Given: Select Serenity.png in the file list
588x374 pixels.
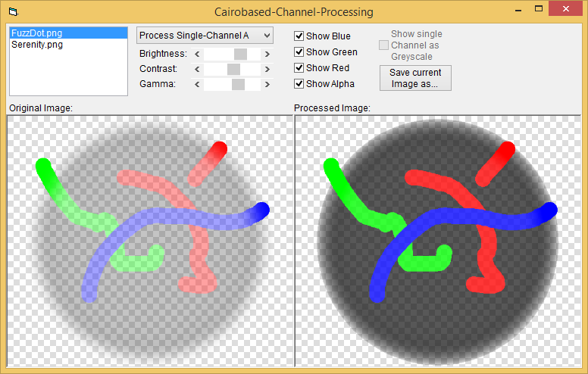Looking at the screenshot, I should (69, 45).
